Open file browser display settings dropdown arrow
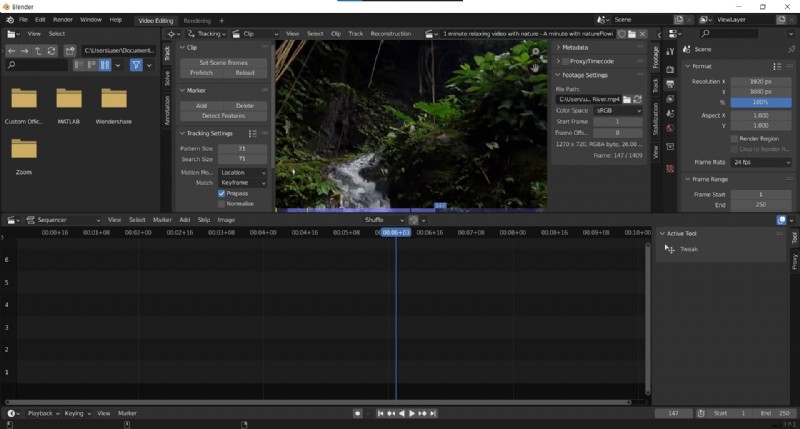The width and height of the screenshot is (800, 429). tap(118, 65)
